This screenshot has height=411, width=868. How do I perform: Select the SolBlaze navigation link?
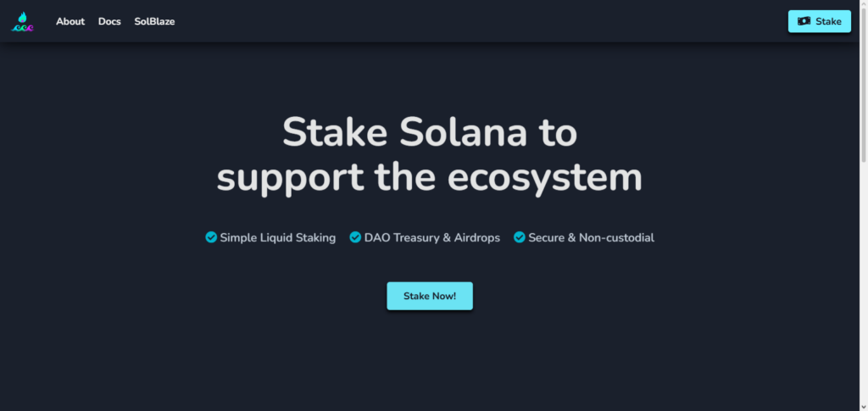click(154, 21)
